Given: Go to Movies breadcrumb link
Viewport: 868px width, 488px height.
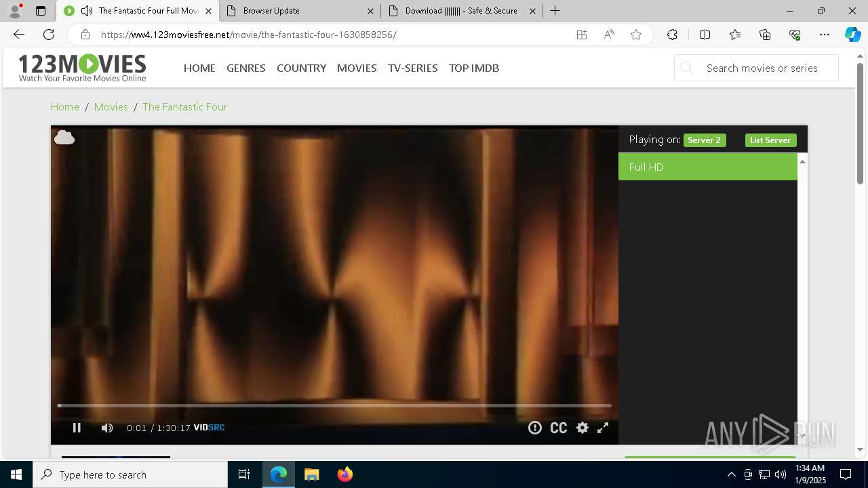Looking at the screenshot, I should (111, 106).
